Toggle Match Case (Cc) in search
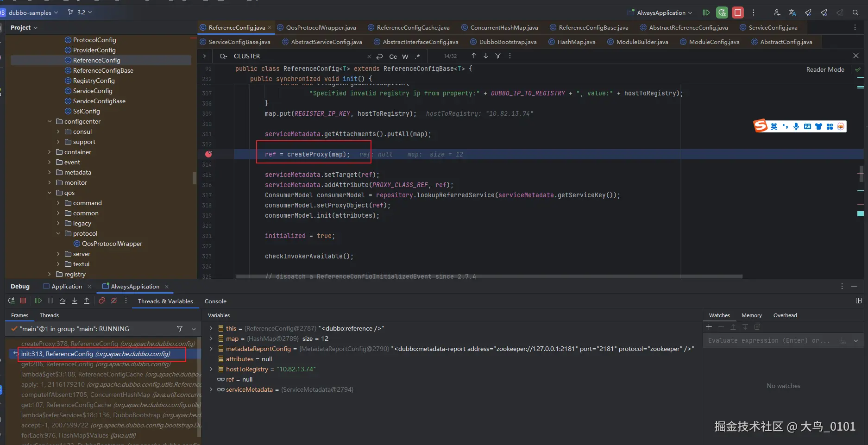Image resolution: width=868 pixels, height=445 pixels. (x=393, y=56)
